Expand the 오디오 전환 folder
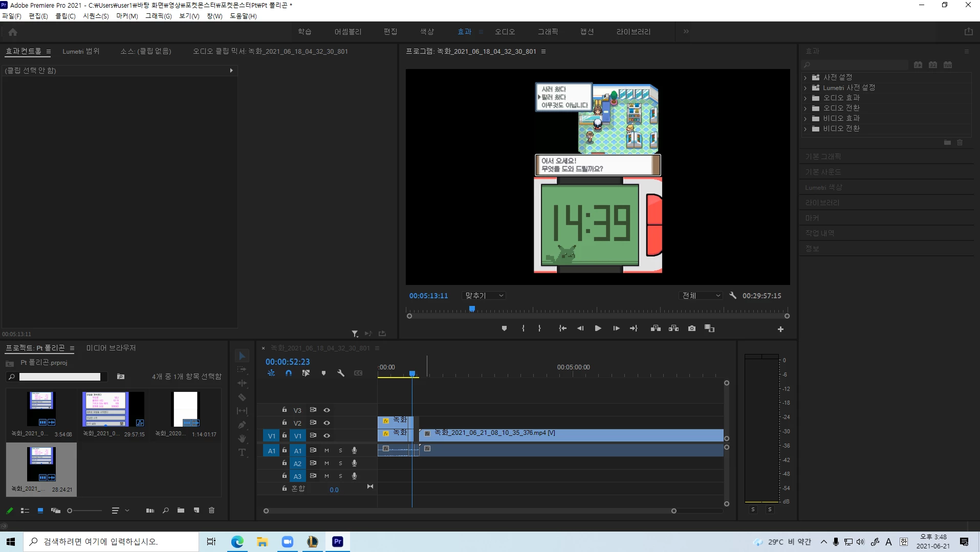This screenshot has height=552, width=980. [x=805, y=108]
